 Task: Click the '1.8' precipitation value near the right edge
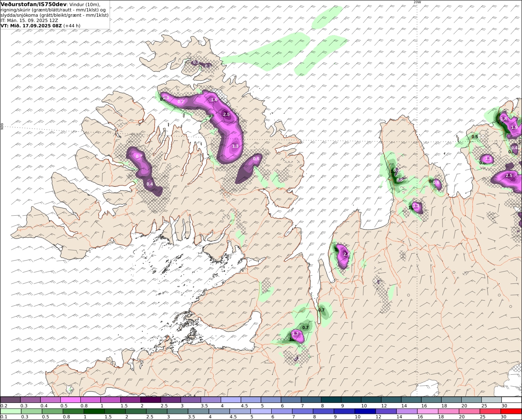click(x=504, y=119)
